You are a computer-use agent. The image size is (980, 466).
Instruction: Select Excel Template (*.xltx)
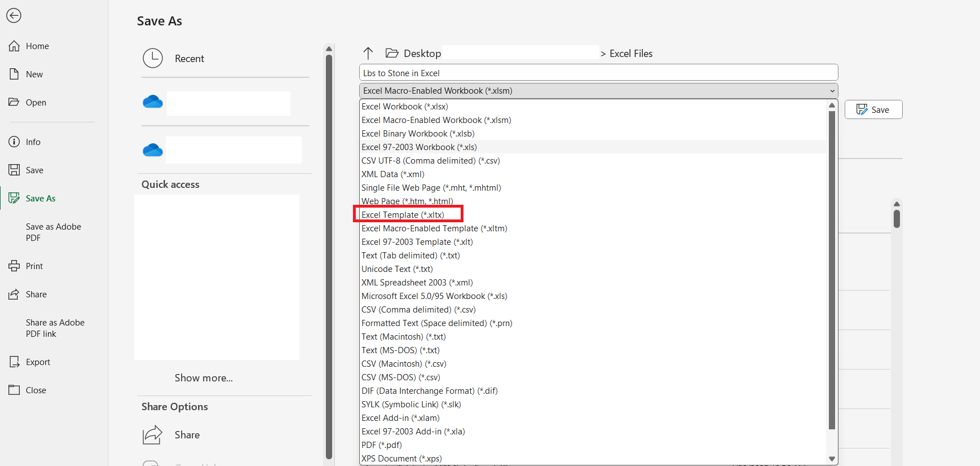(x=593, y=215)
